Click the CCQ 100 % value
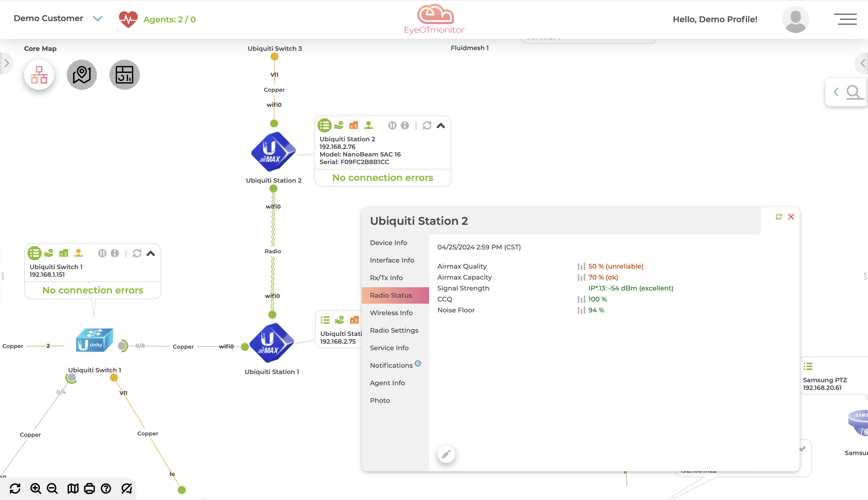The image size is (868, 500). 597,299
